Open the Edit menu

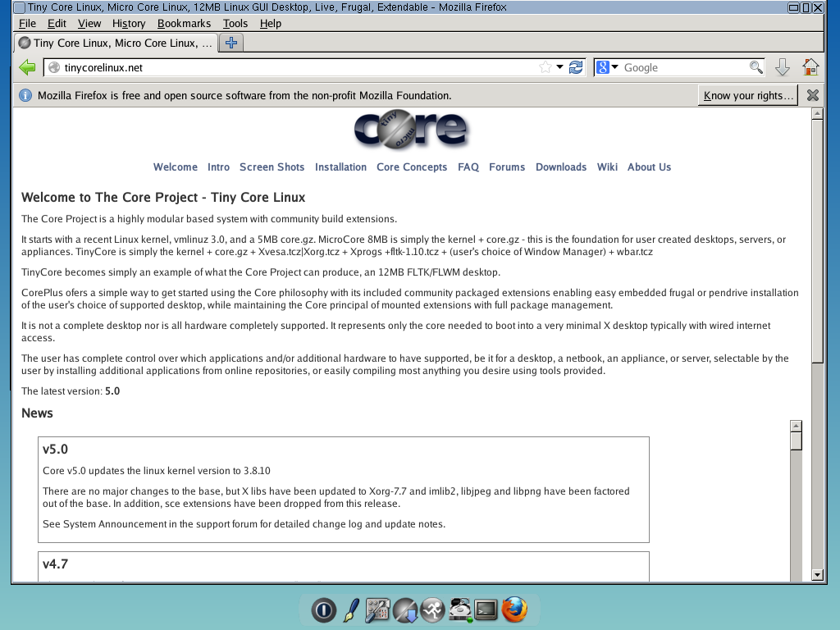click(57, 24)
